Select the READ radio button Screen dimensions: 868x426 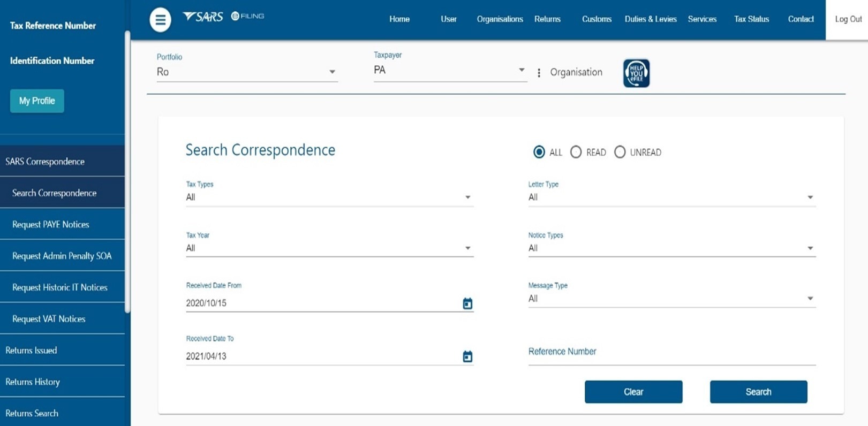point(576,153)
